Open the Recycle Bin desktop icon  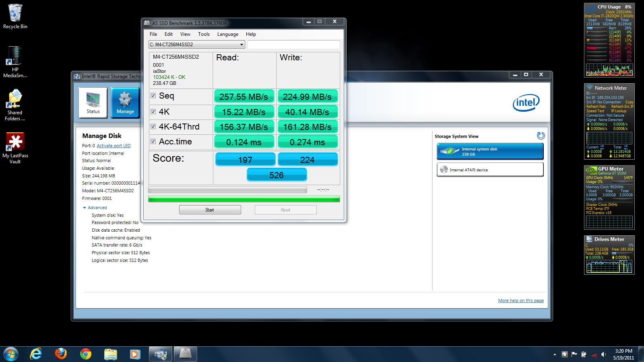pos(15,17)
